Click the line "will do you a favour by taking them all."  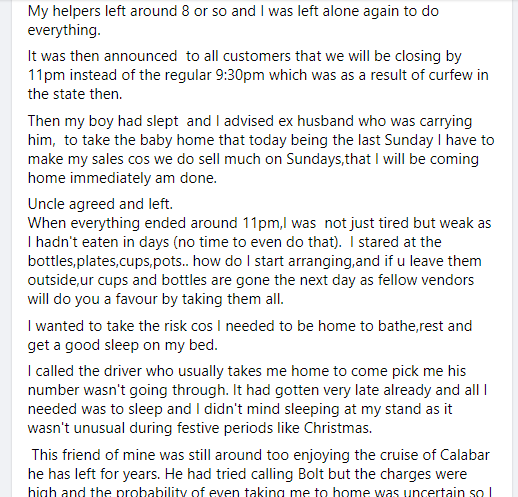[156, 299]
